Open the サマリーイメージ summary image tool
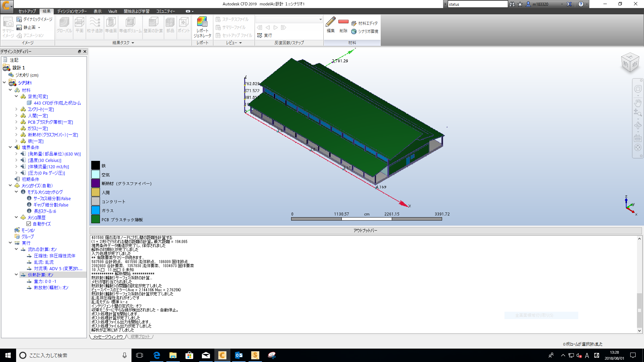 click(x=8, y=27)
